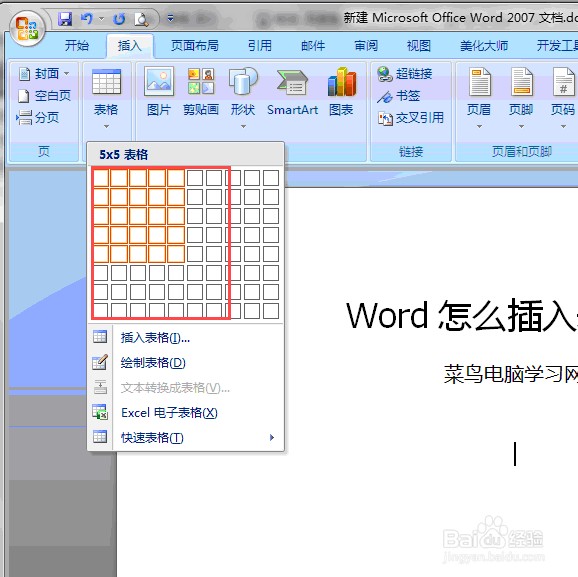
Task: Click the 封面 cover page button
Action: (39, 74)
